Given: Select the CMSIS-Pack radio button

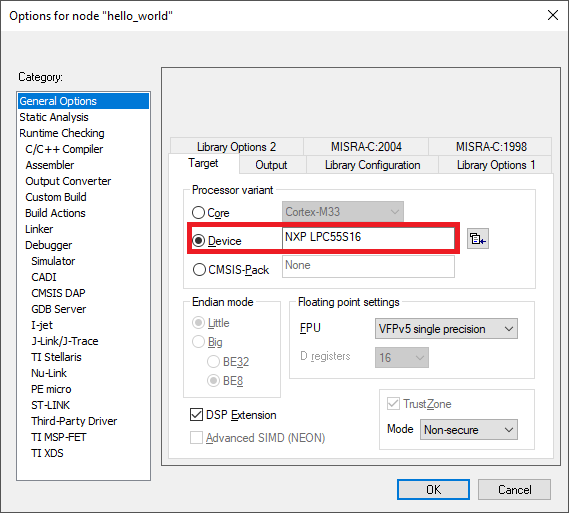Looking at the screenshot, I should click(x=199, y=270).
